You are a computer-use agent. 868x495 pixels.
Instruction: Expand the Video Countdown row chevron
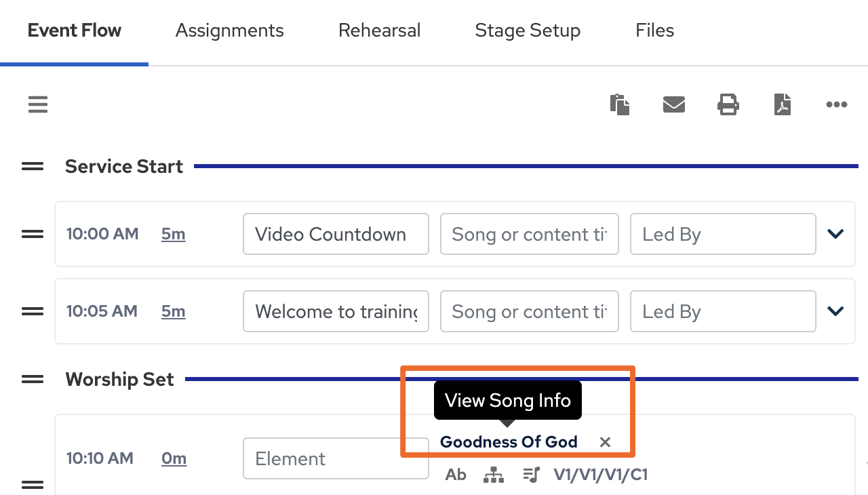tap(835, 234)
